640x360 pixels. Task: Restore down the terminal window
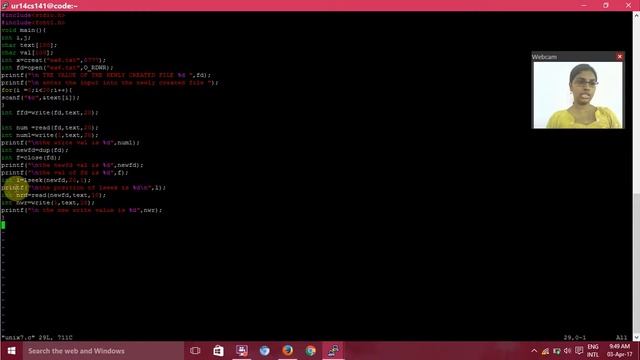606,5
